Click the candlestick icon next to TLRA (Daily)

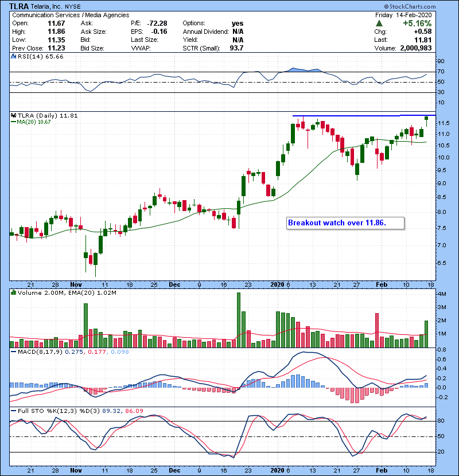[13, 115]
